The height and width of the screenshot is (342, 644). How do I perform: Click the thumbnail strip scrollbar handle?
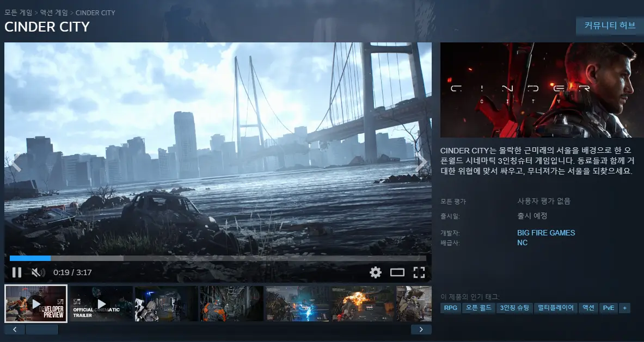(x=42, y=329)
